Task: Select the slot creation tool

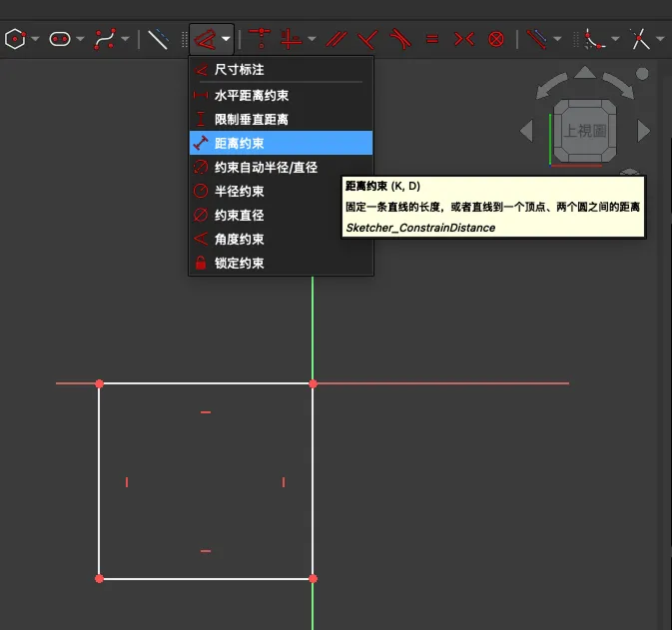Action: [x=60, y=39]
